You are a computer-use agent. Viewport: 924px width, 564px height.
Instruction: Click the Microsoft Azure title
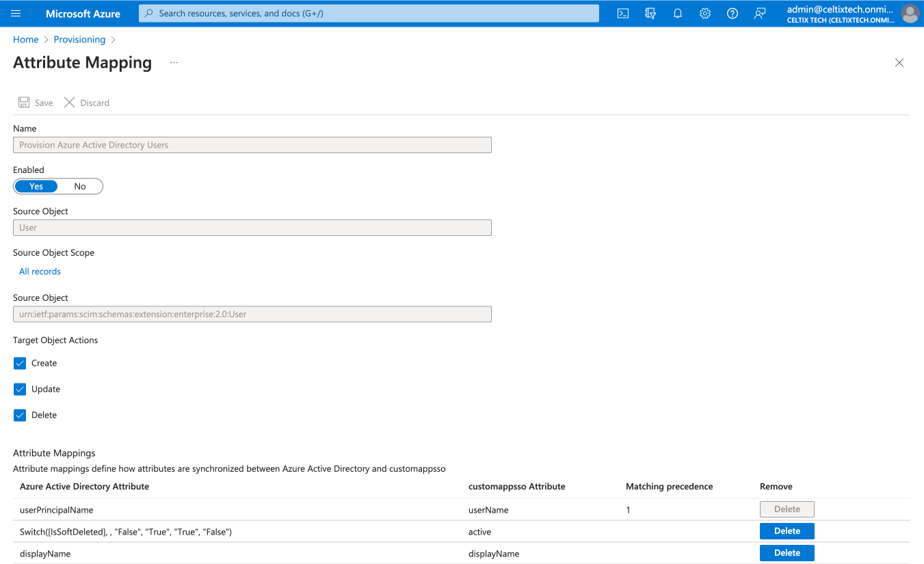(83, 14)
